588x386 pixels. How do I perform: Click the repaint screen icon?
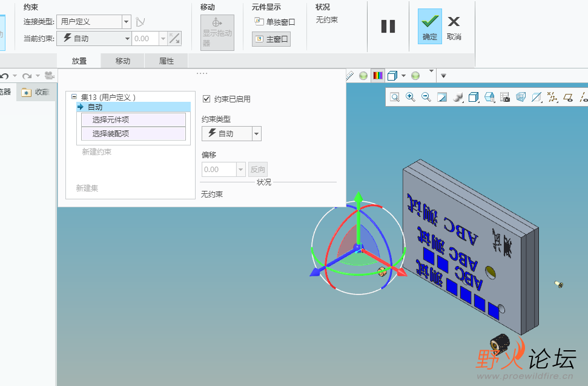click(x=442, y=98)
